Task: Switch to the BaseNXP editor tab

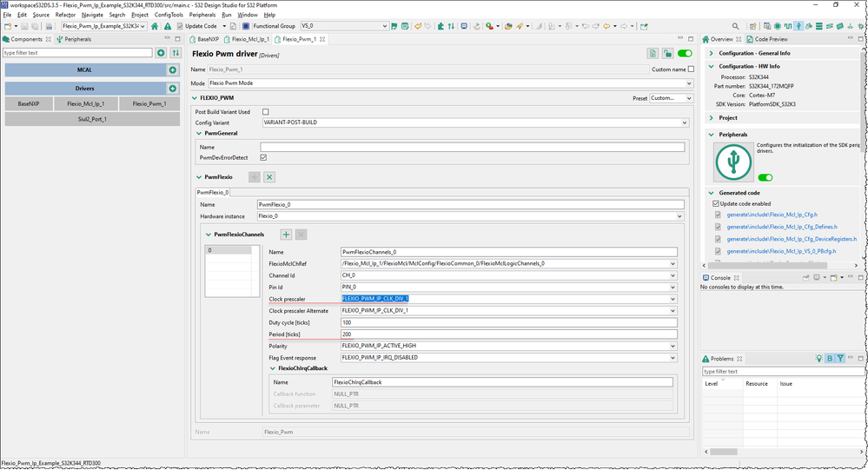Action: pyautogui.click(x=203, y=39)
